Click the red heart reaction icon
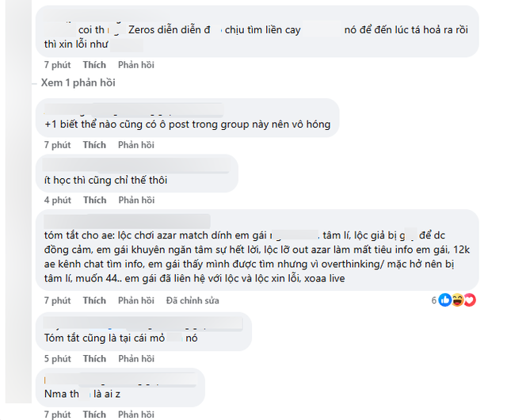507x420 pixels. pyautogui.click(x=469, y=300)
